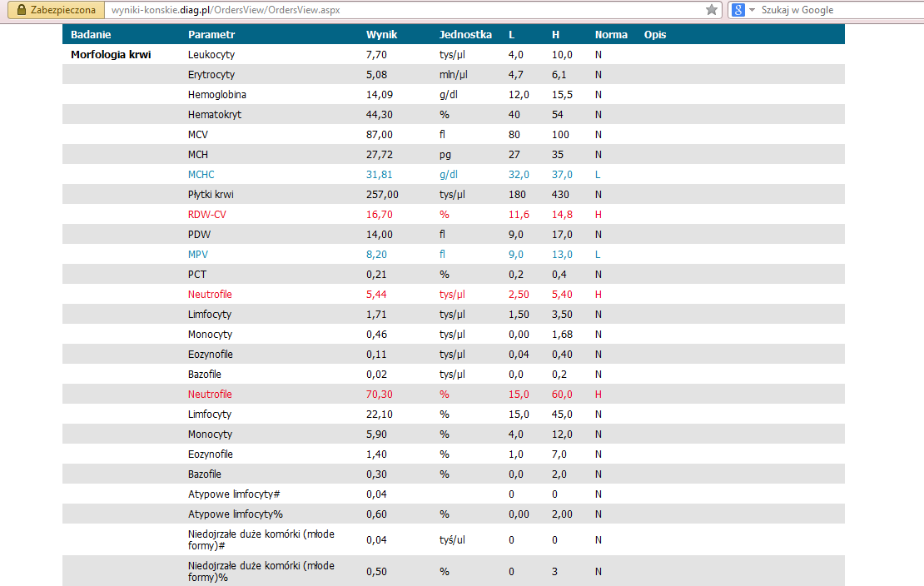Image resolution: width=924 pixels, height=586 pixels.
Task: Select the Leukocyty parameter
Action: pos(211,55)
